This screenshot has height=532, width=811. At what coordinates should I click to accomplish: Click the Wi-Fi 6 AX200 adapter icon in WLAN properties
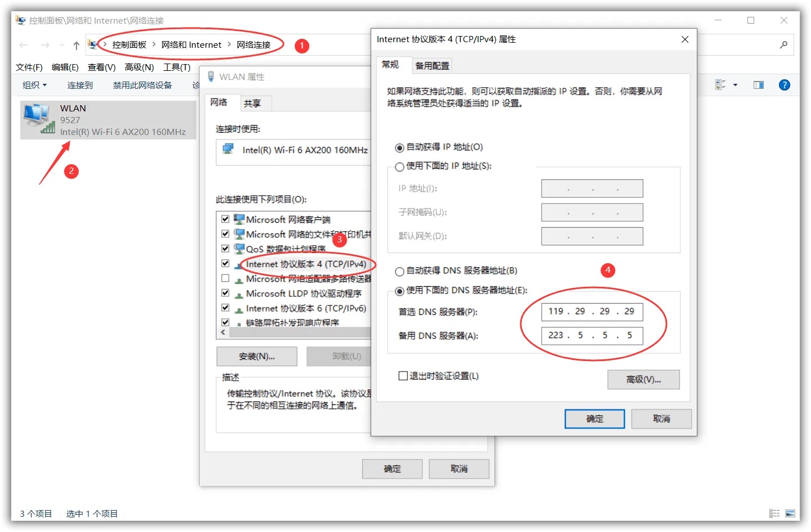(x=228, y=149)
